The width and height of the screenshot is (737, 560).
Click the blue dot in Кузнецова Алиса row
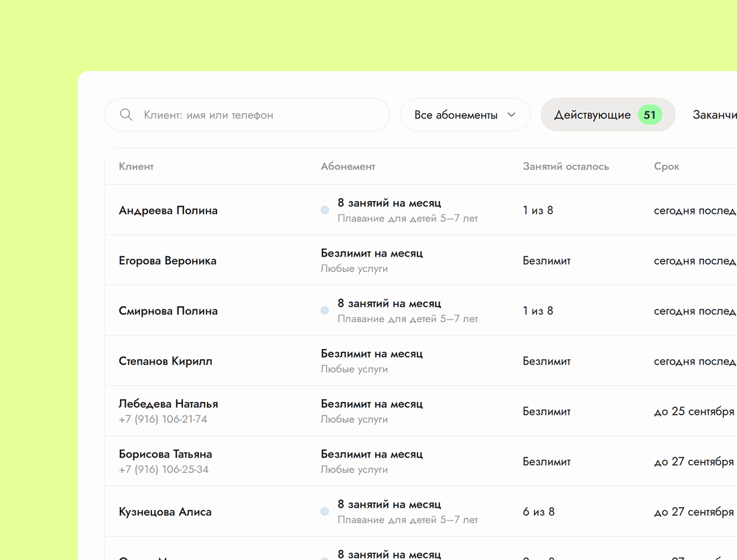point(325,512)
